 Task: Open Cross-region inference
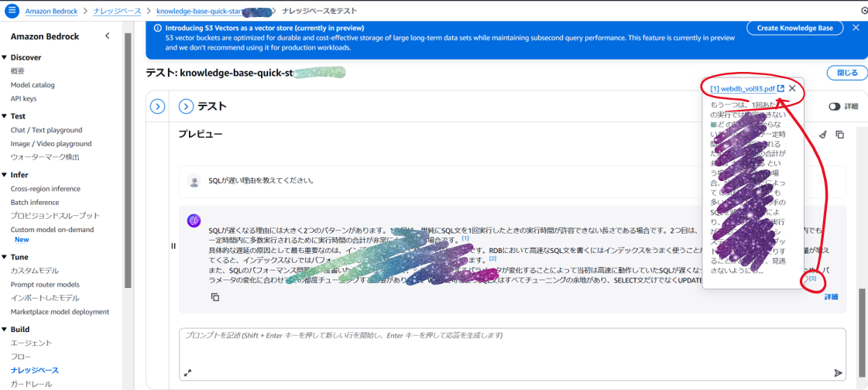[46, 189]
